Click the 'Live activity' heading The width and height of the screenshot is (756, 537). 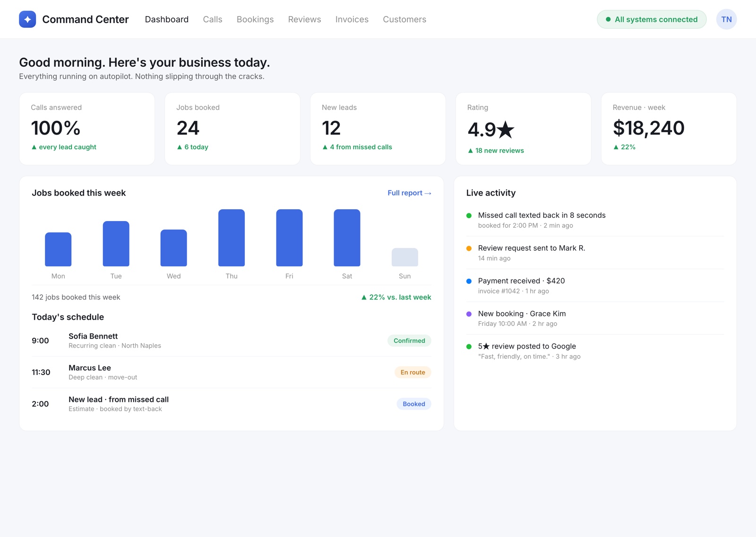pyautogui.click(x=491, y=193)
